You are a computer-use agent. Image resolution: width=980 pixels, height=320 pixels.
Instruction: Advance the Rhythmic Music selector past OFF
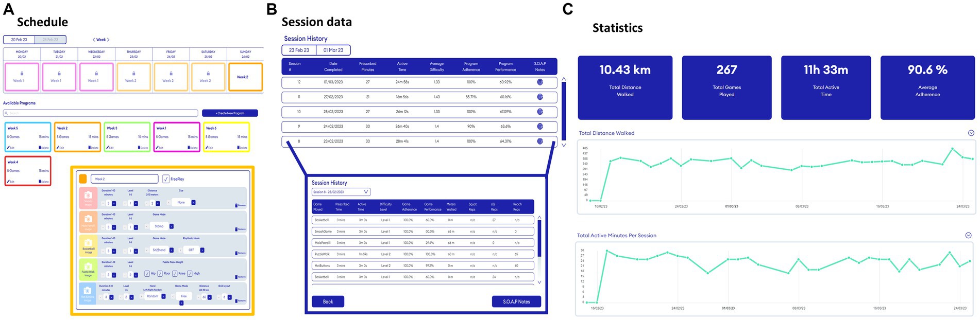(x=202, y=250)
